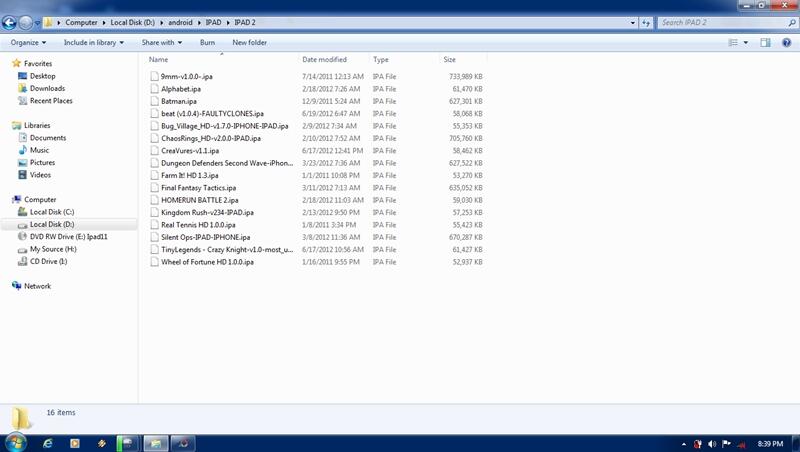Viewport: 800px width, 452px height.
Task: Select Computer in the navigation pane
Action: (x=40, y=199)
